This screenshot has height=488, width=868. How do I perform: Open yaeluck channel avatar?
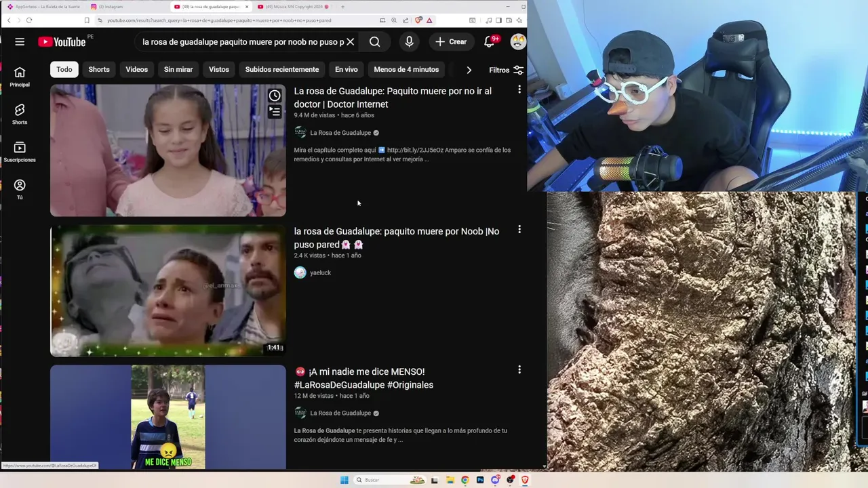tap(300, 272)
